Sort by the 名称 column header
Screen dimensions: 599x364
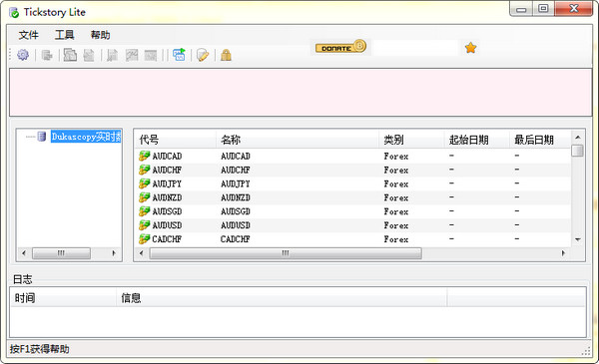298,140
